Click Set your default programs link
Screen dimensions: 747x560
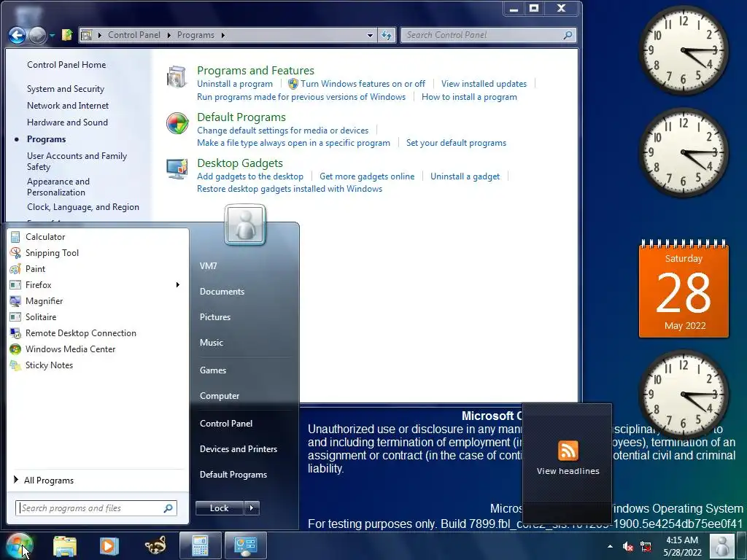[456, 143]
